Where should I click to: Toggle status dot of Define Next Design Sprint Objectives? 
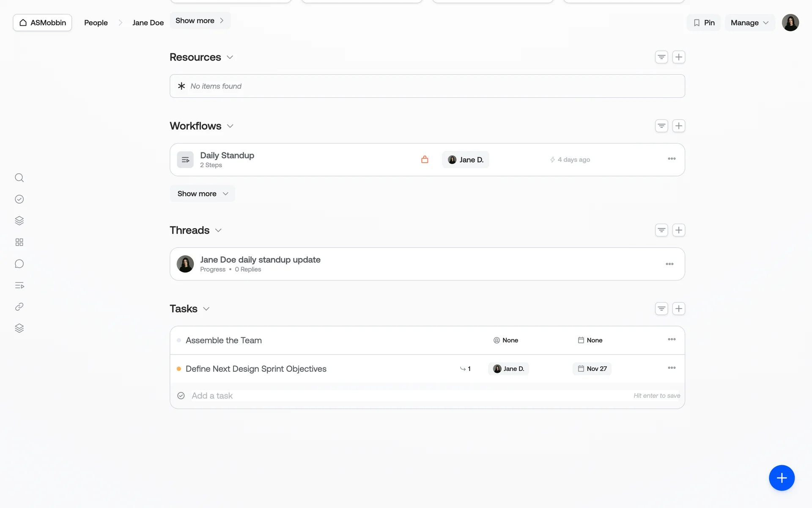179,369
